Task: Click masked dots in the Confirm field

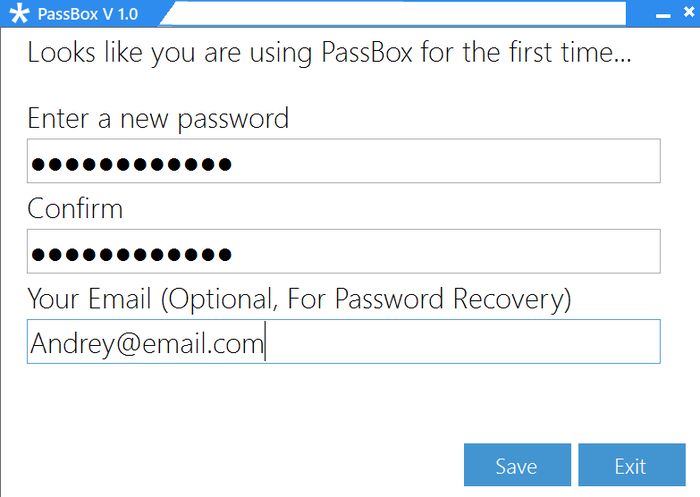Action: (x=130, y=254)
